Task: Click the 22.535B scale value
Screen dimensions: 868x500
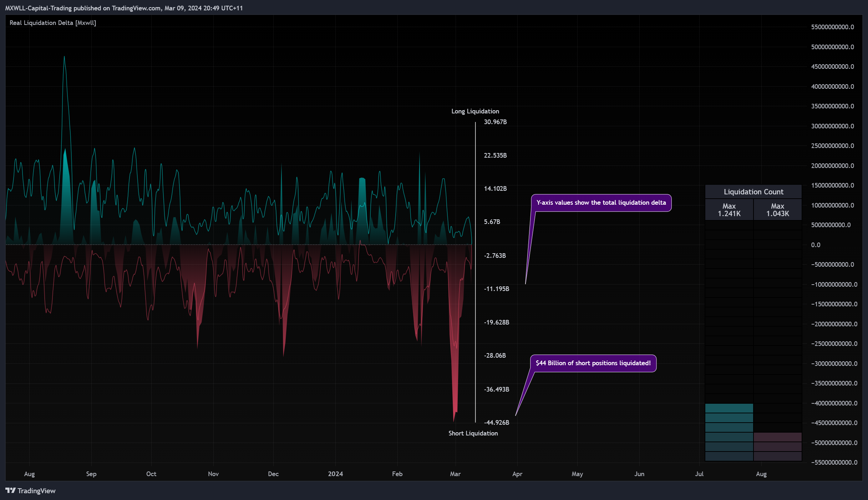Action: [495, 155]
